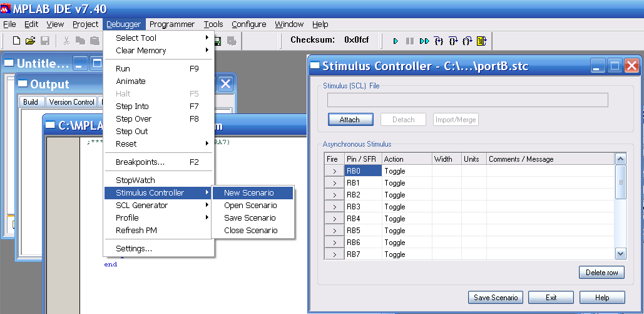
Task: Select Animate in Debugger menu
Action: (158, 81)
